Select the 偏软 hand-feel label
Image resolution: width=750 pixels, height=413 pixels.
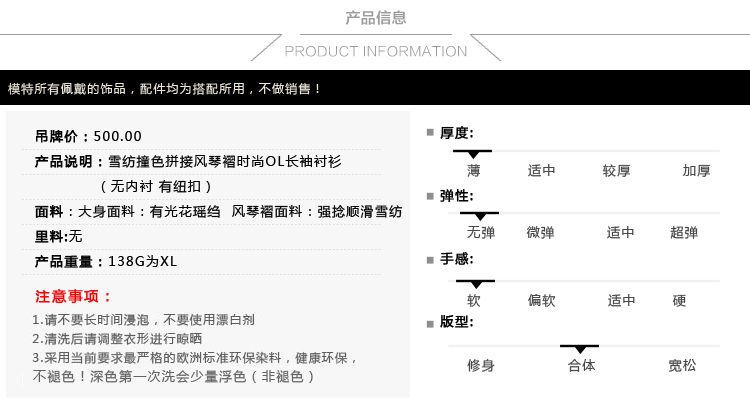[x=541, y=300]
